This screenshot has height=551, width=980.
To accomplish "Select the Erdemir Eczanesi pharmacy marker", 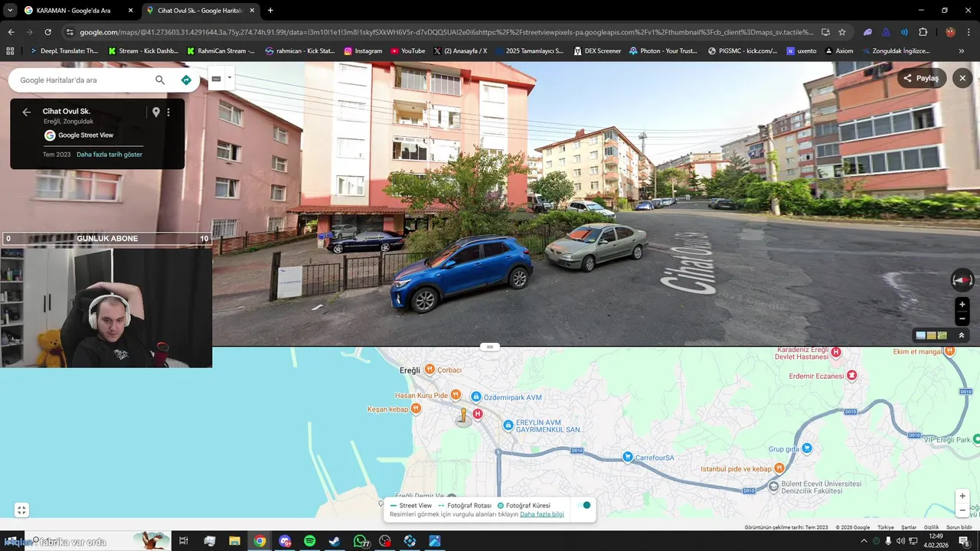I will [x=851, y=376].
